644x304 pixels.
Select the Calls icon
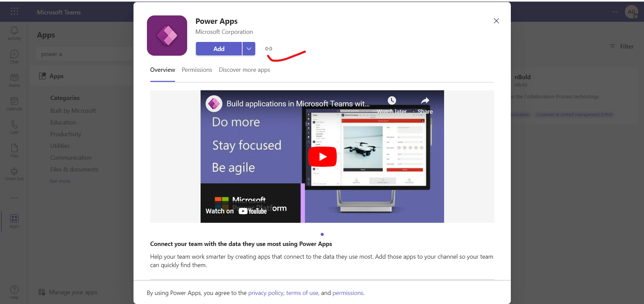pos(14,127)
